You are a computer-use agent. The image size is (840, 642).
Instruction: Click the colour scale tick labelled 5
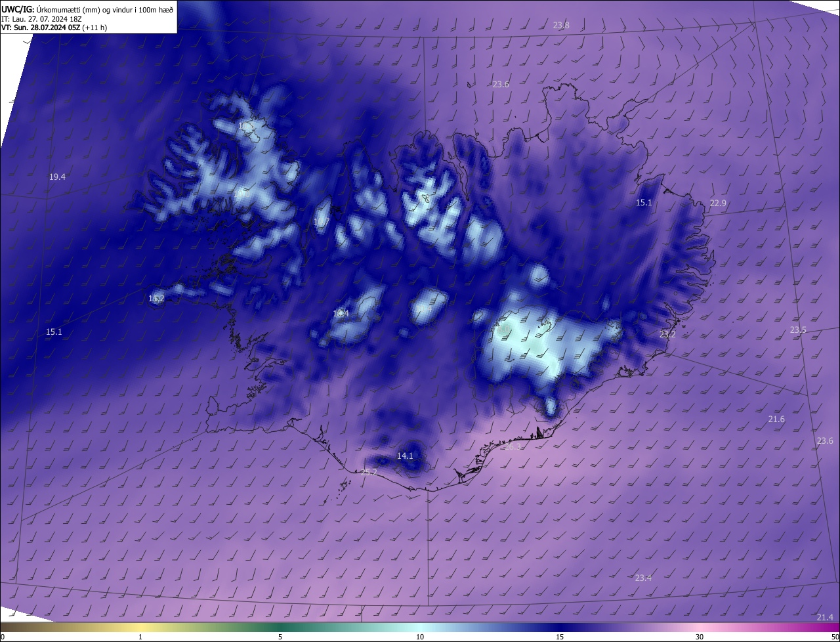(x=280, y=637)
